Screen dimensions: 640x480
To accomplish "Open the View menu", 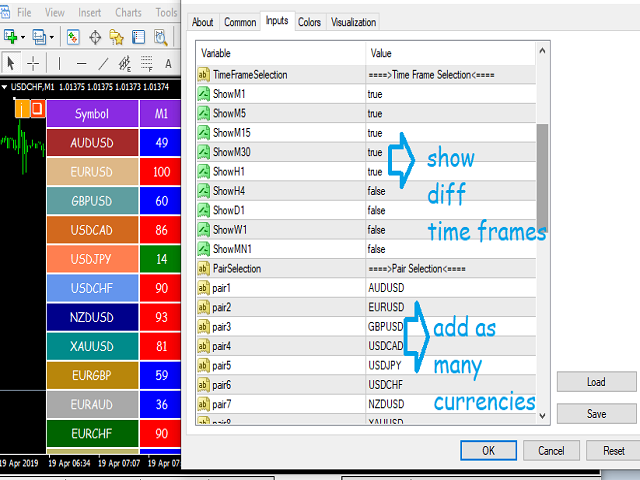I will pos(55,13).
